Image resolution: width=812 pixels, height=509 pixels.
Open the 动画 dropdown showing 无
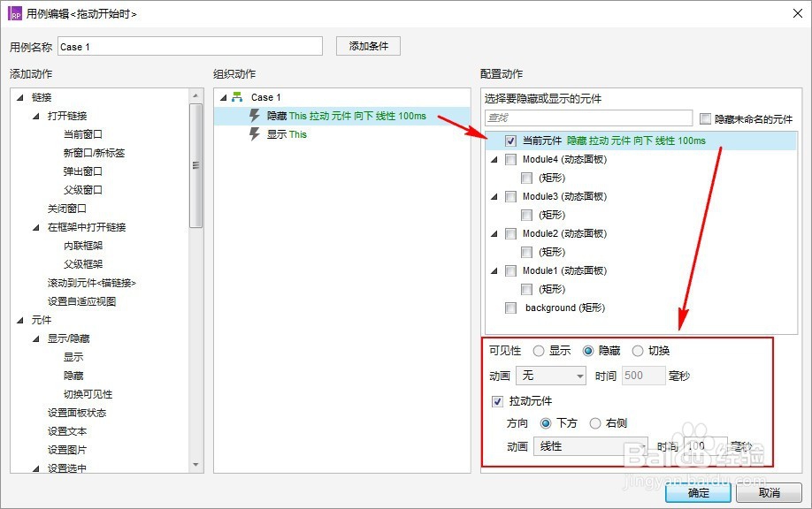551,376
